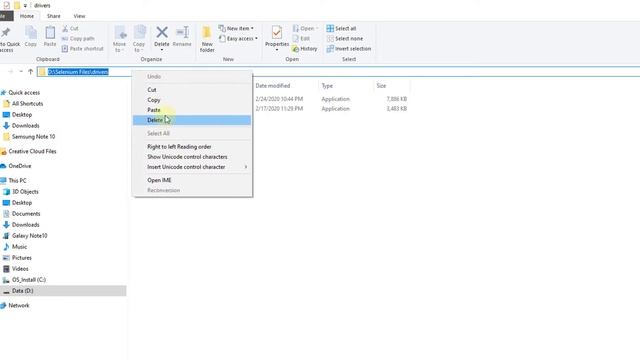640x360 pixels.
Task: Sort by Date modified column header
Action: tap(273, 86)
